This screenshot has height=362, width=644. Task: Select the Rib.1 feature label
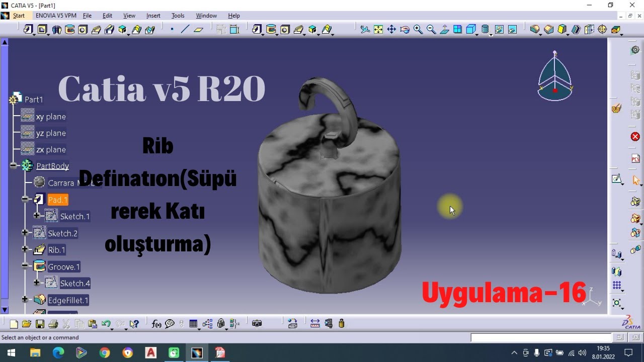pos(56,250)
